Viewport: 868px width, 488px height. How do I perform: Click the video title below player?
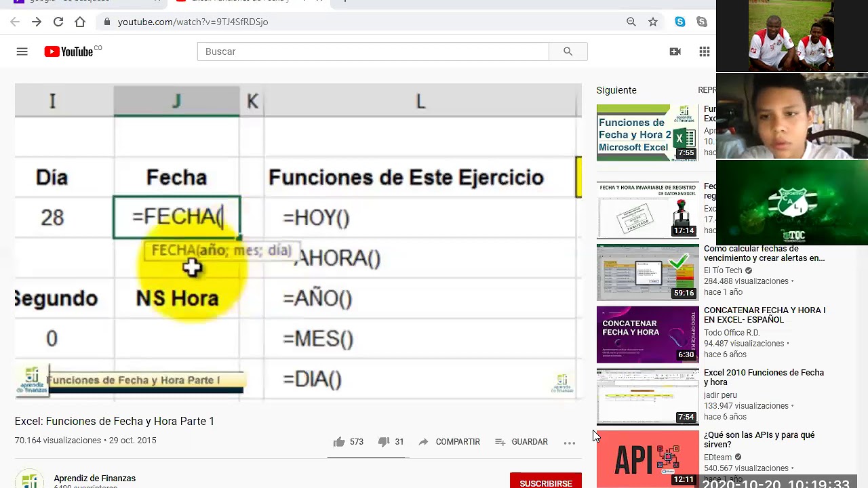pyautogui.click(x=115, y=421)
